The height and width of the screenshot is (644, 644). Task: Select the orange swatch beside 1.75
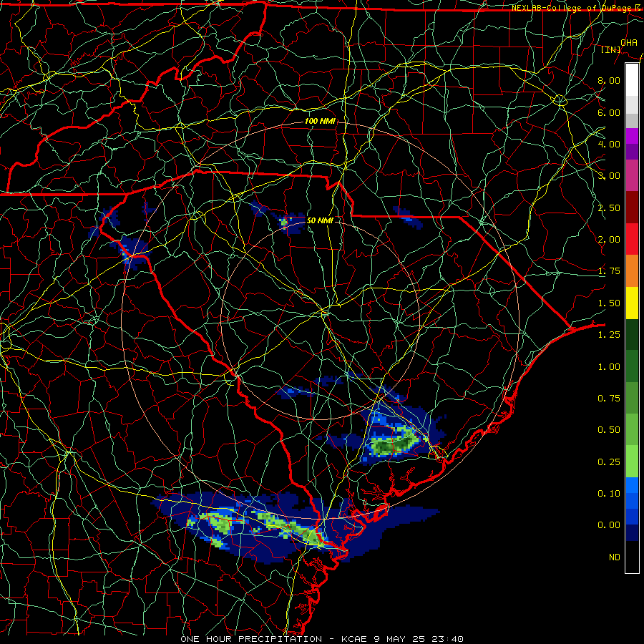(632, 271)
